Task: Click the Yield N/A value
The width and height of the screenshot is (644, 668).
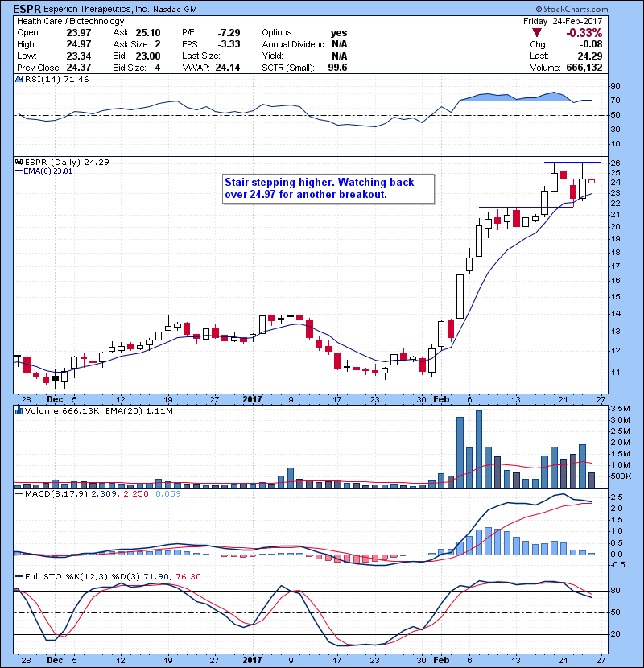Action: pos(340,56)
